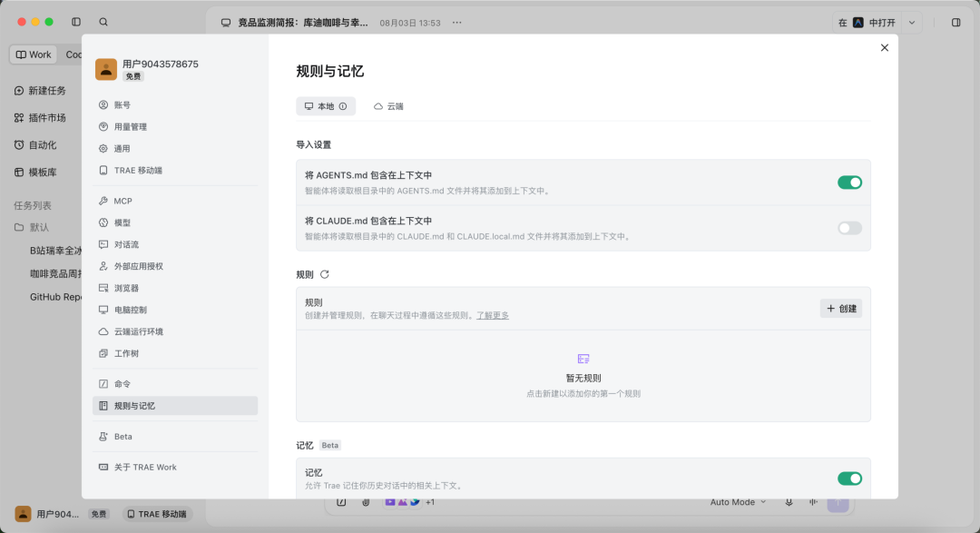Open the three-dots menu beside task title
Screen dimensions: 980x533
456,23
